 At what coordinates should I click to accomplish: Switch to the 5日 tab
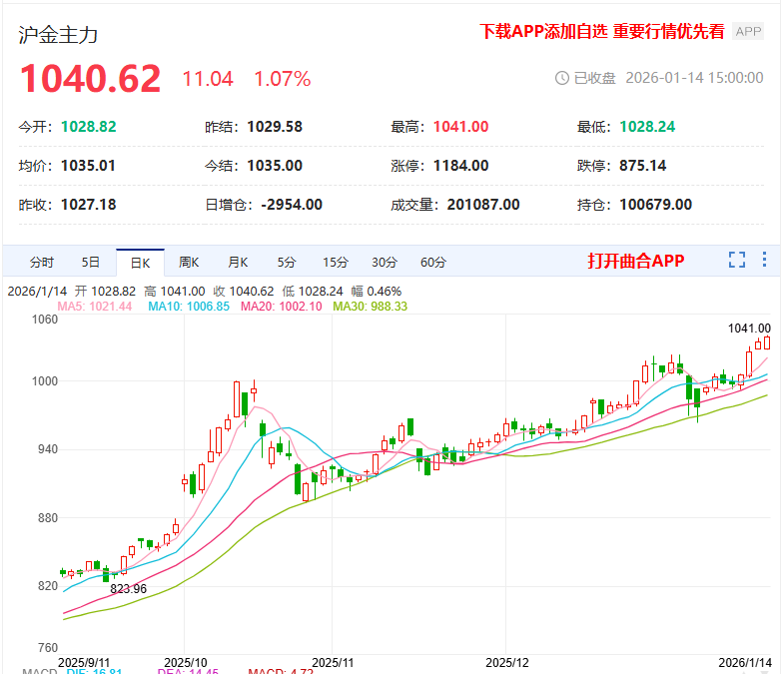pyautogui.click(x=91, y=262)
